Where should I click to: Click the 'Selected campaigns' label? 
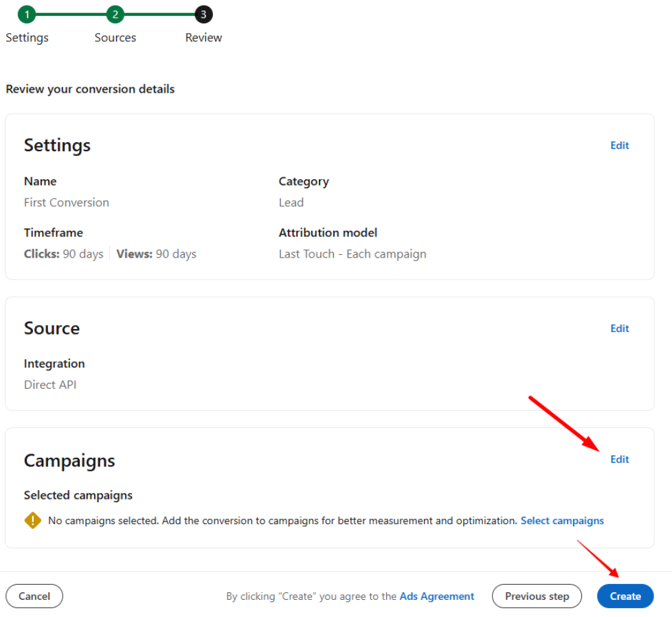point(78,495)
